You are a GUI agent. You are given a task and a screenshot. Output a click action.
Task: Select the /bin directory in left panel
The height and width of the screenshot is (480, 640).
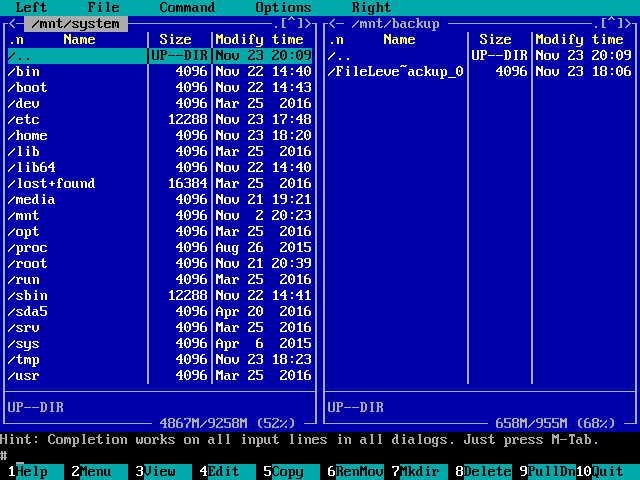[160, 71]
